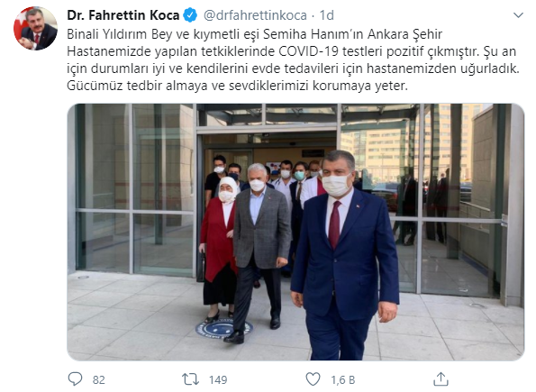The height and width of the screenshot is (392, 536).
Task: Like the tweet with heart icon
Action: tap(313, 379)
